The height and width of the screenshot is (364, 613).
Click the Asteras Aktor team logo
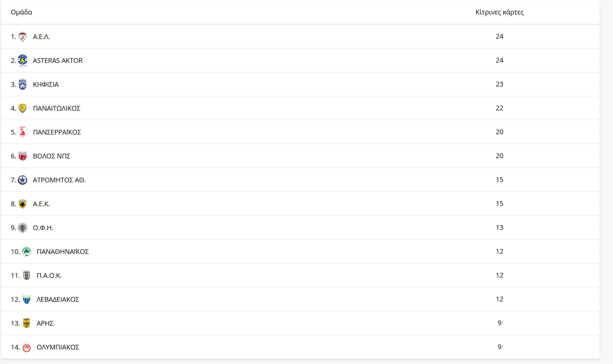[23, 61]
